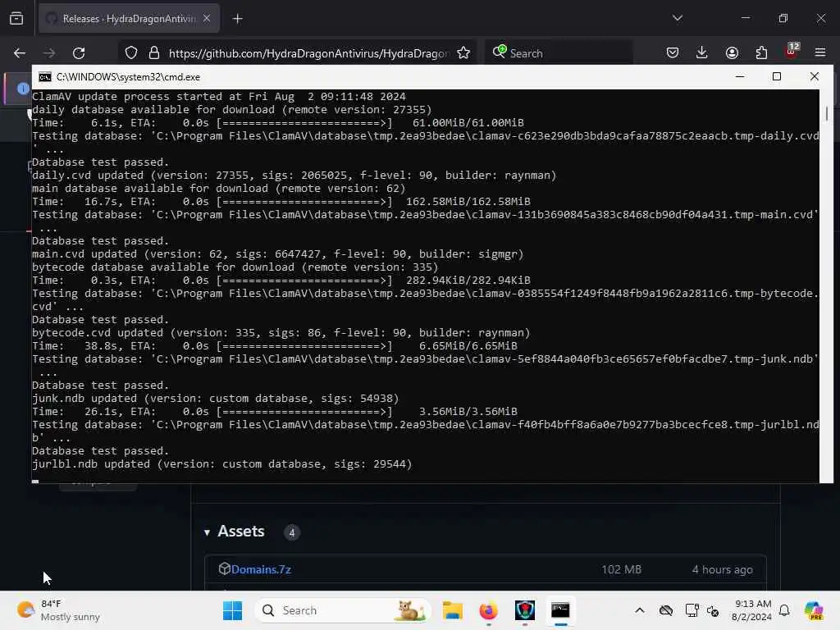The image size is (840, 630).
Task: Open the Firefox downloads panel
Action: [702, 52]
